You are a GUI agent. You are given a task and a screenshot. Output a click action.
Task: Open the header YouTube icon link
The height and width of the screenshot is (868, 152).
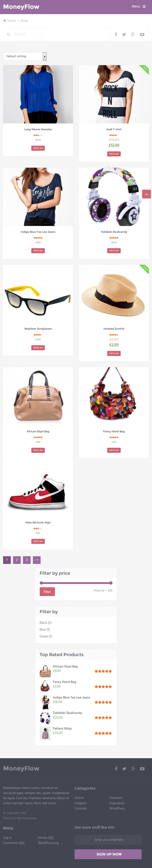click(x=142, y=34)
